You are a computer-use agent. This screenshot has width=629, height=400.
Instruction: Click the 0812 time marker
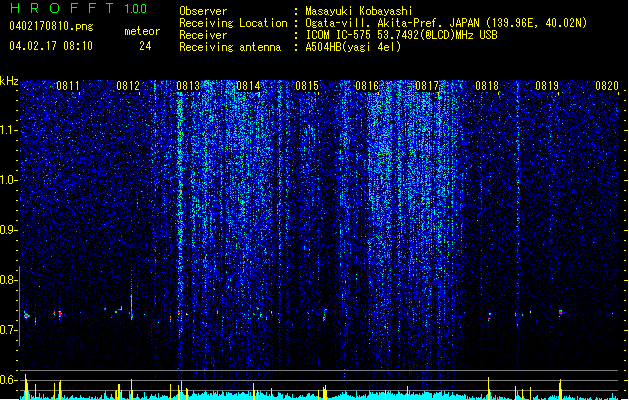pos(128,86)
